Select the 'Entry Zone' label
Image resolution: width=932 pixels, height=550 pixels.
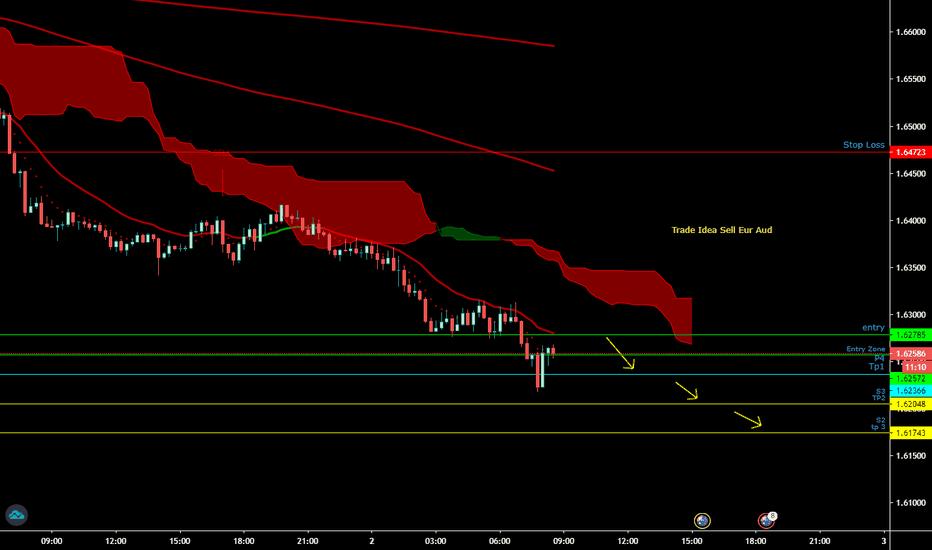coord(865,349)
